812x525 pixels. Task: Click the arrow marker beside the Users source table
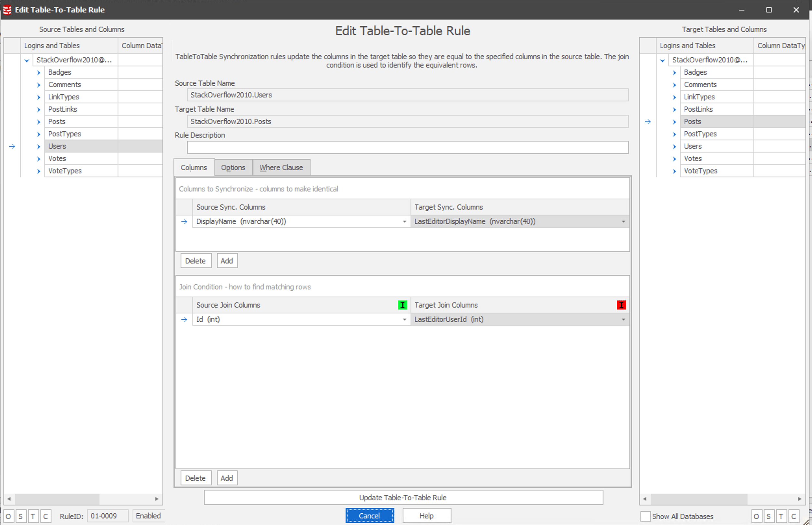[x=13, y=146]
